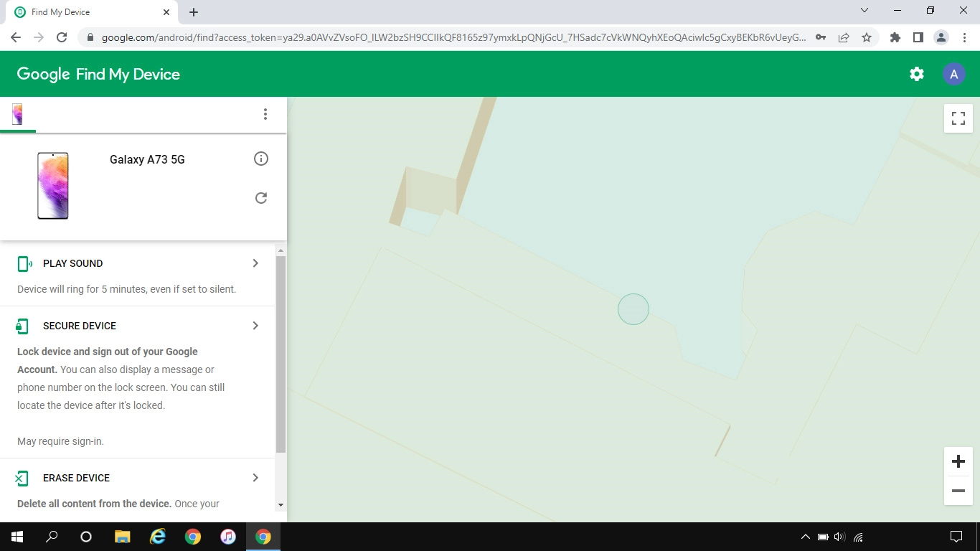The image size is (980, 551).
Task: Click the ERASE DEVICE option
Action: pos(76,478)
